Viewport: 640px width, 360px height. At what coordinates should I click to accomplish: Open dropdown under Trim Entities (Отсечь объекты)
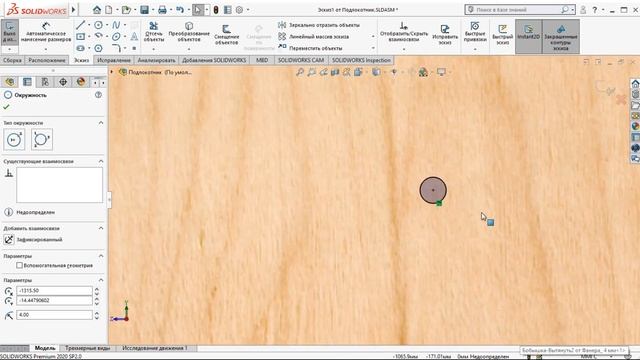[x=154, y=49]
